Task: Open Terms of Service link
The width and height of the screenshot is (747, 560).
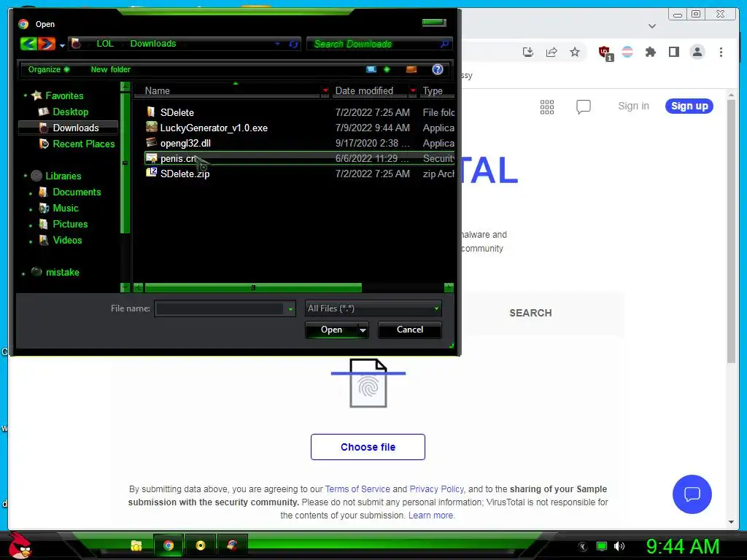Action: click(x=357, y=489)
